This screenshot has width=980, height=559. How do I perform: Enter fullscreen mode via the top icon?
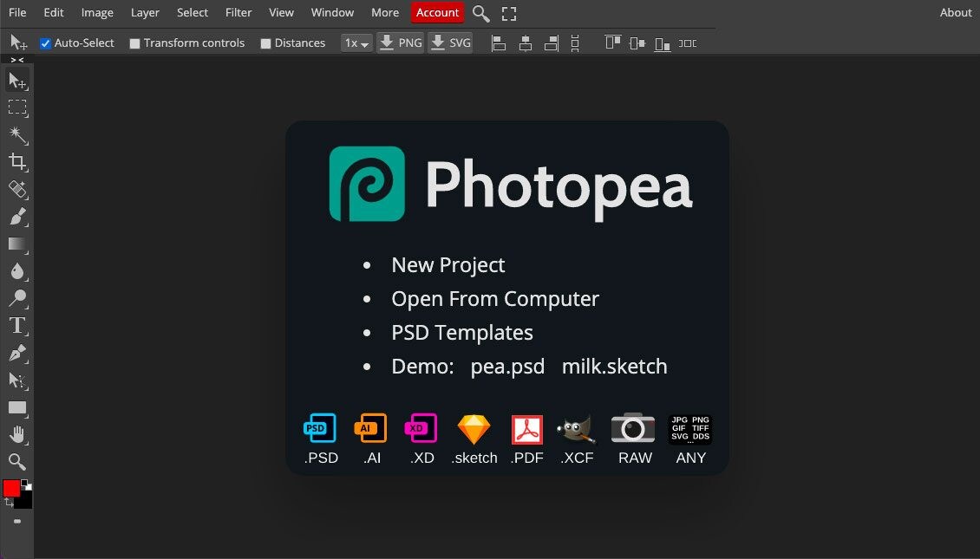(x=509, y=13)
